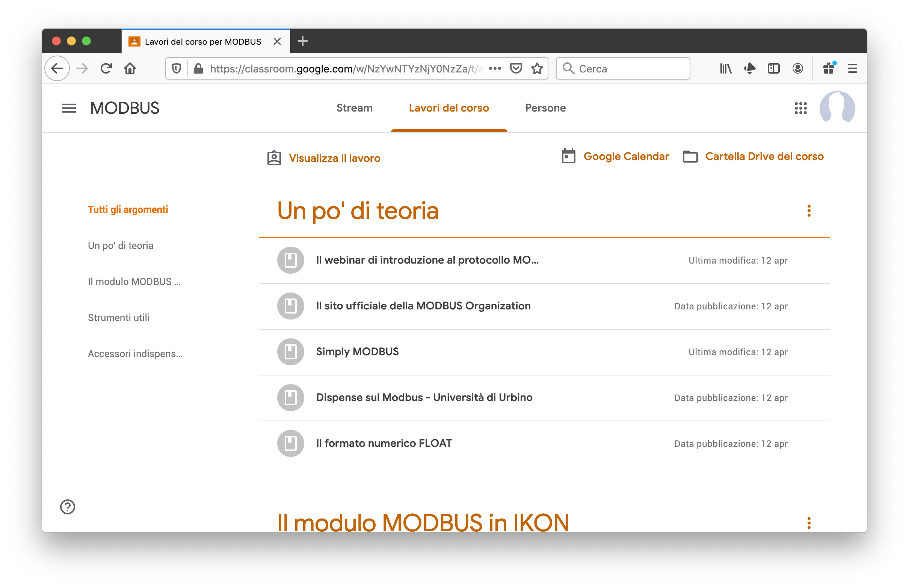909x588 pixels.
Task: Open the What's New gift icon
Action: click(829, 69)
